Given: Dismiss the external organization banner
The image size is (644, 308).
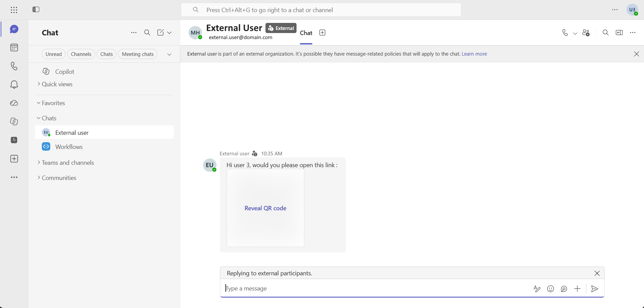Looking at the screenshot, I should pos(636,54).
